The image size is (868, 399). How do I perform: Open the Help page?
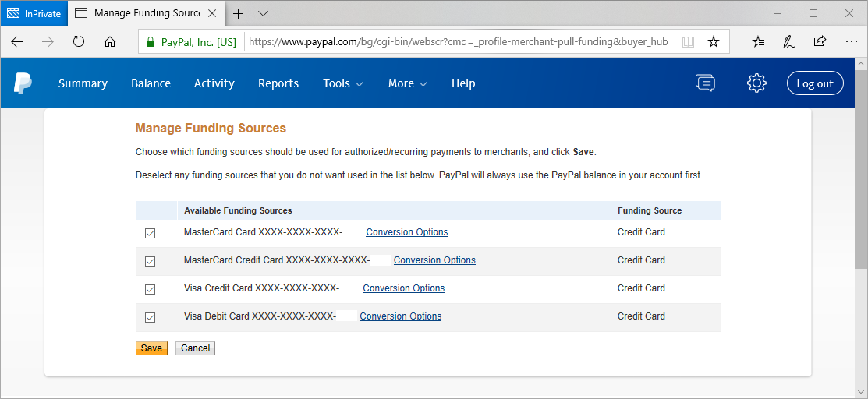pyautogui.click(x=463, y=83)
